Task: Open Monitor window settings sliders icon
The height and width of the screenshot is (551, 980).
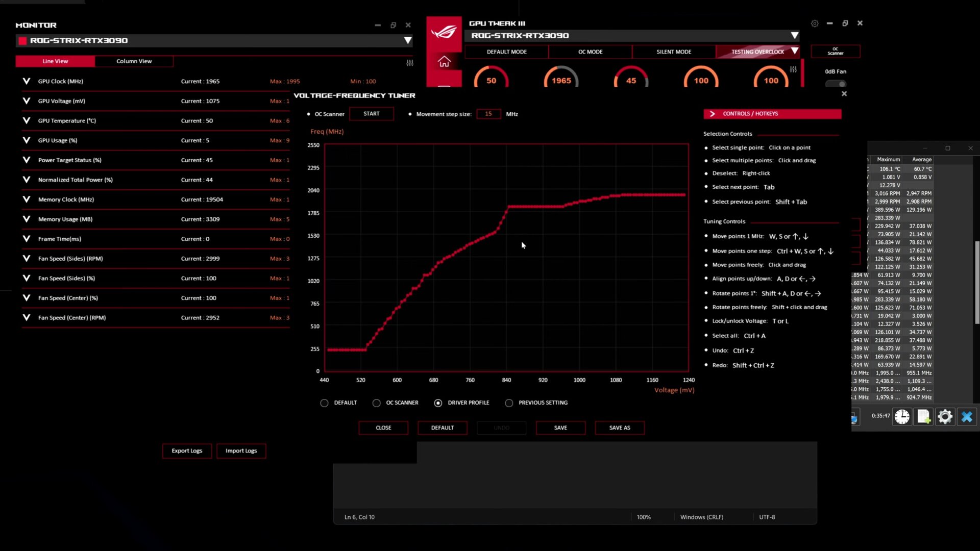Action: pyautogui.click(x=410, y=63)
